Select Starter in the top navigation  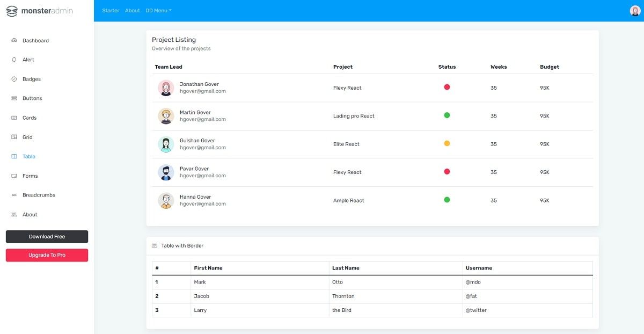pyautogui.click(x=111, y=10)
